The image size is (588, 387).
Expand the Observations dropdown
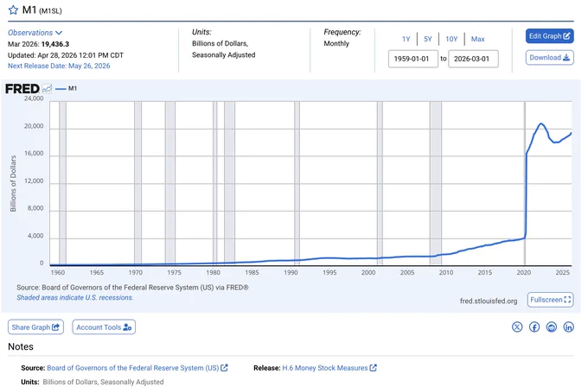(x=35, y=33)
